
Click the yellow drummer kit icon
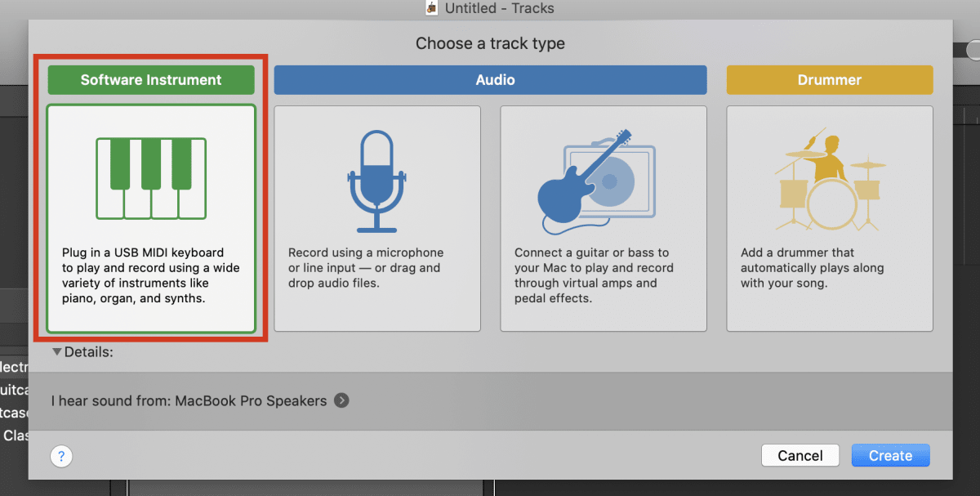(829, 178)
